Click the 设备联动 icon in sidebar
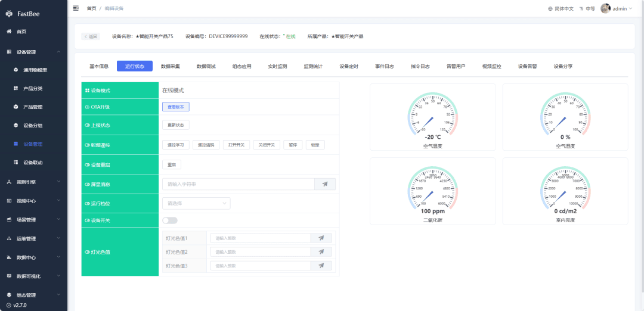644x311 pixels. 16,163
